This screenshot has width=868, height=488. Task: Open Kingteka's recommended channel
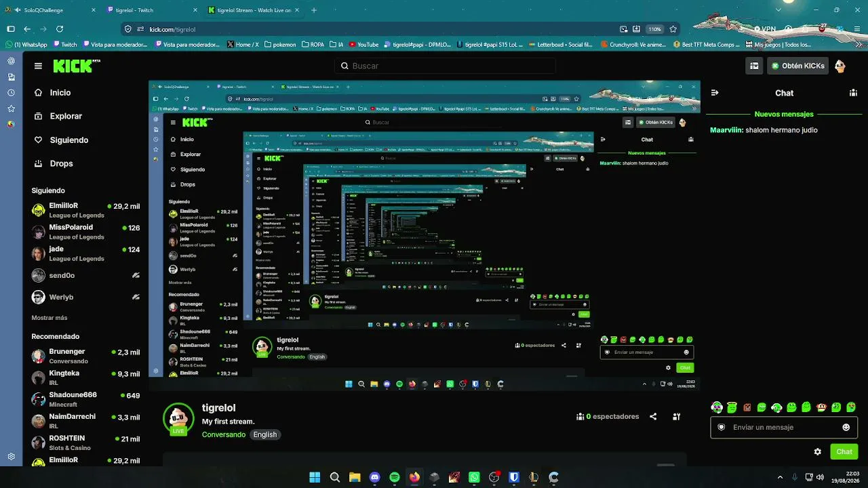tap(86, 378)
